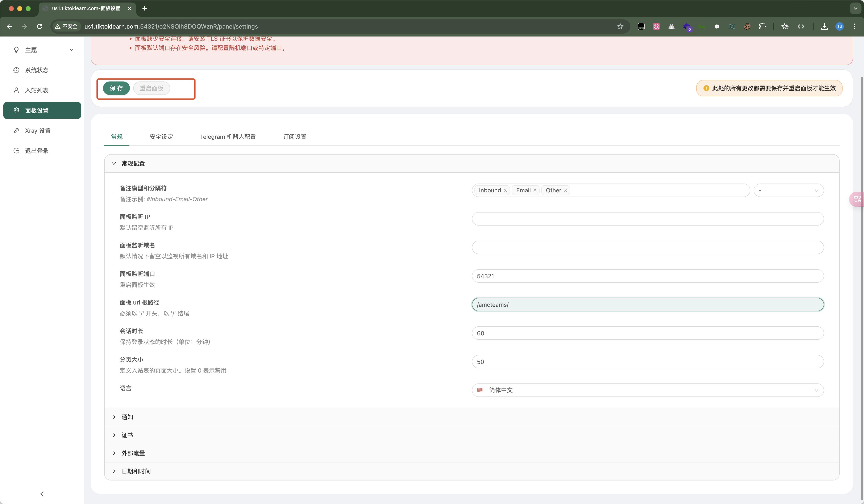Click the Xray Settings wrench icon
Image resolution: width=864 pixels, height=504 pixels.
pos(16,131)
